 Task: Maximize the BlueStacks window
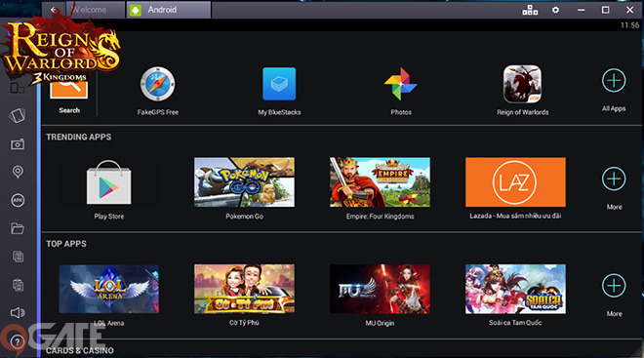tap(605, 10)
